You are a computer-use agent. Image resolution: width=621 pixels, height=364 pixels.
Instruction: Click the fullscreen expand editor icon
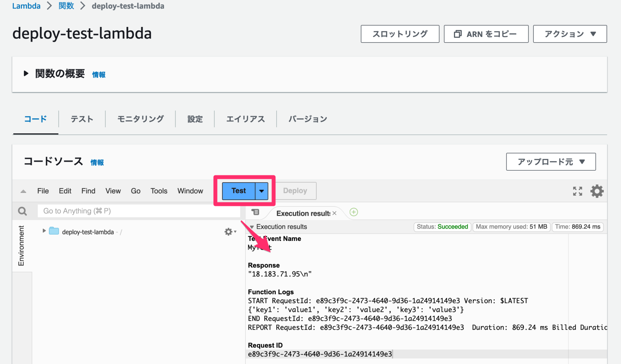[x=577, y=191]
